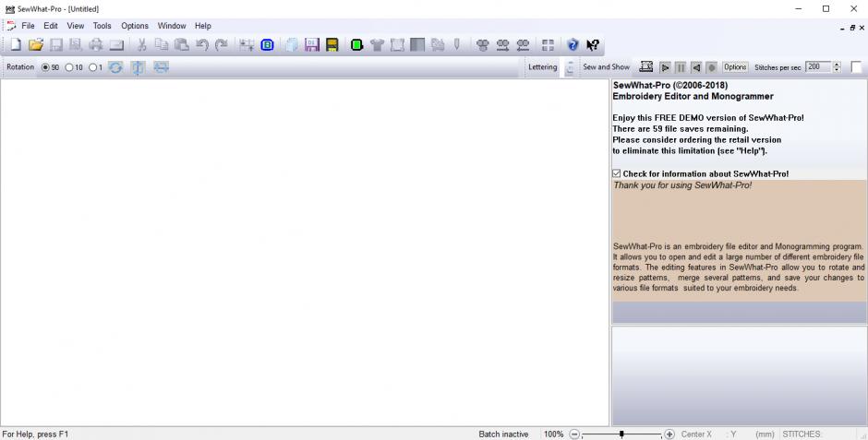Click the second thread spools icon
The height and width of the screenshot is (440, 868).
(x=502, y=45)
